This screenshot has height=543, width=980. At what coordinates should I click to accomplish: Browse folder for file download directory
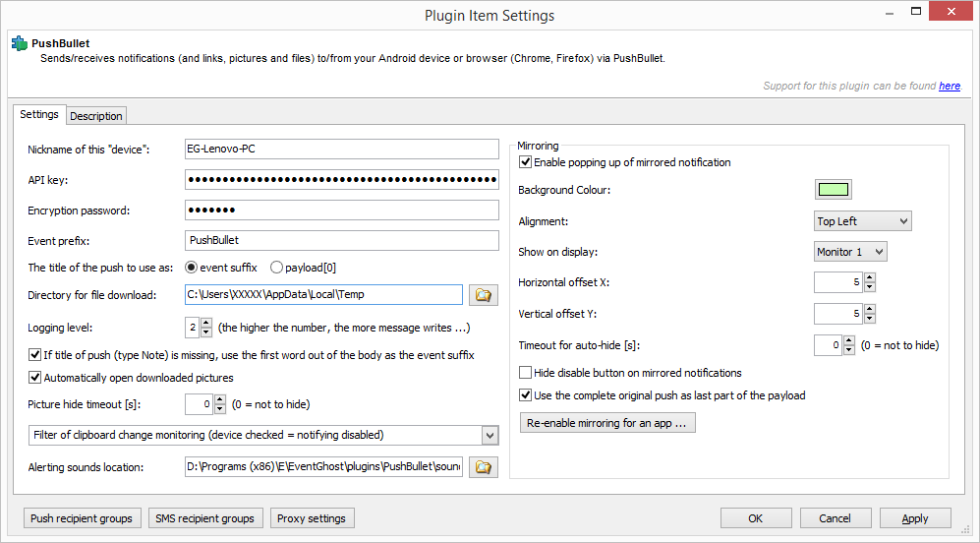(x=484, y=295)
